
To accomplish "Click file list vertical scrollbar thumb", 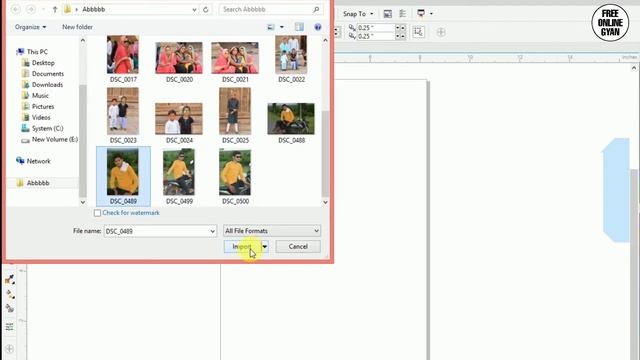I will pyautogui.click(x=325, y=153).
